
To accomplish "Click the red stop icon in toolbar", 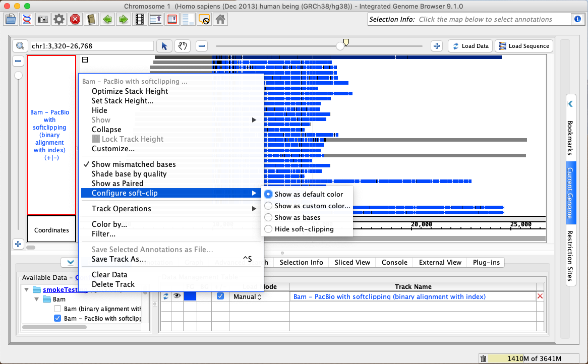I will (75, 19).
